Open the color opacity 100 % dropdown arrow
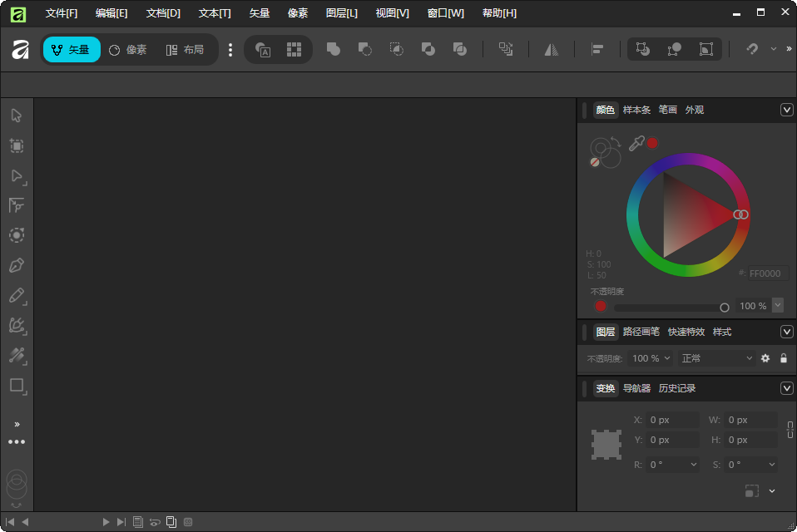Image resolution: width=797 pixels, height=532 pixels. point(778,305)
